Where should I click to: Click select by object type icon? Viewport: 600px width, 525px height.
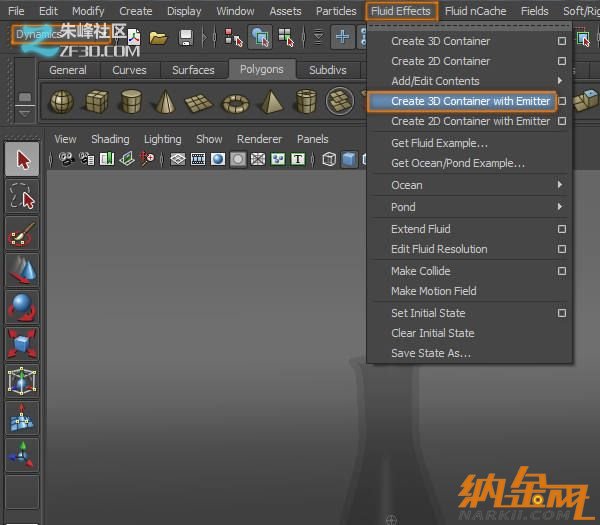click(x=260, y=37)
